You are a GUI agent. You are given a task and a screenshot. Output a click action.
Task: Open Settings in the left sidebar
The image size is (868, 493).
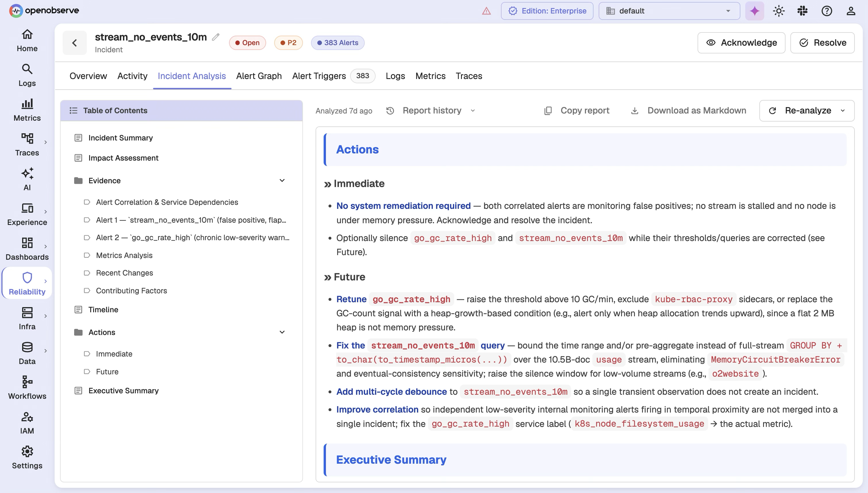tap(27, 457)
